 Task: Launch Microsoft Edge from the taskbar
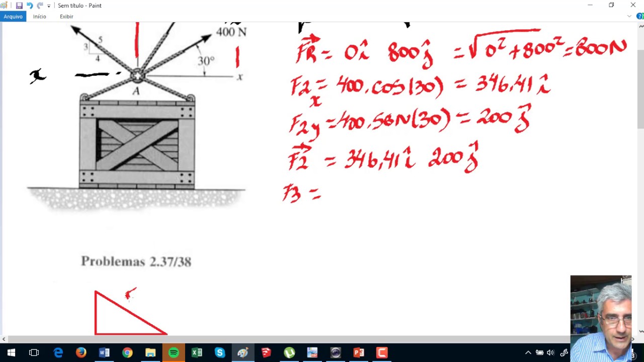click(x=58, y=352)
